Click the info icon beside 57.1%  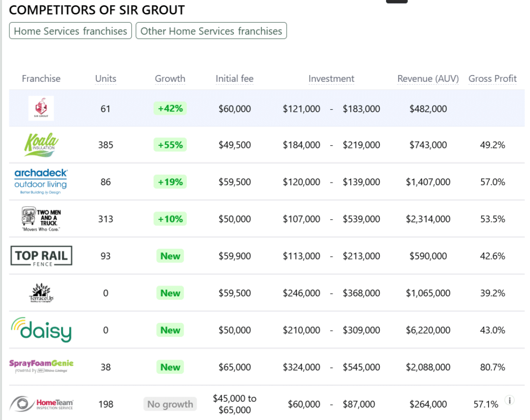point(509,400)
